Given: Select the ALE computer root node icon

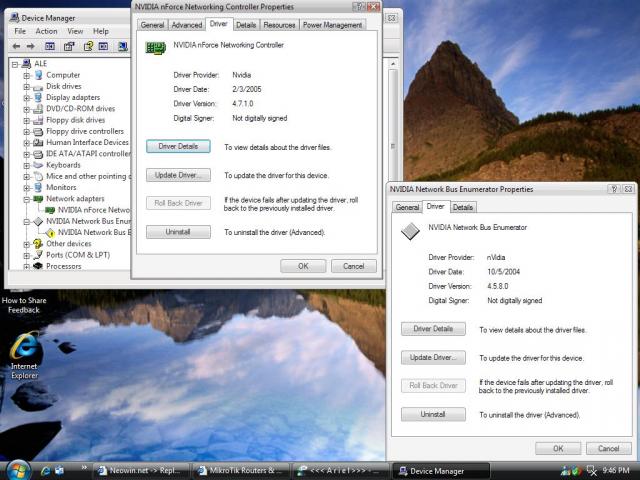Looking at the screenshot, I should pyautogui.click(x=27, y=64).
